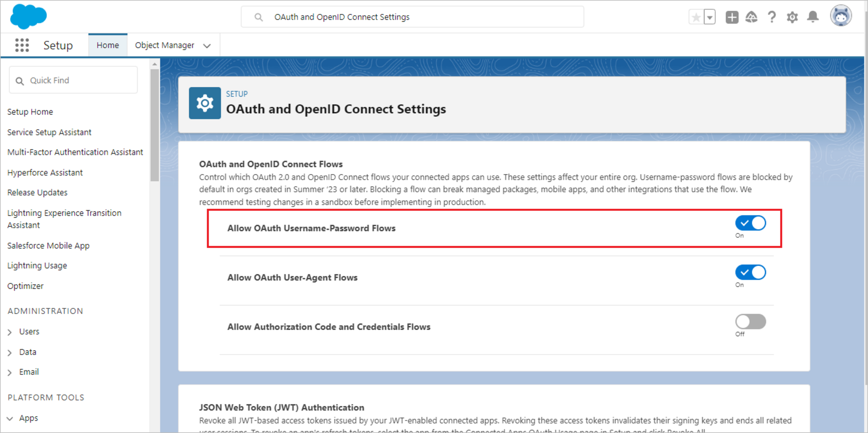This screenshot has height=433, width=868.
Task: Switch to the Home tab
Action: pyautogui.click(x=108, y=45)
